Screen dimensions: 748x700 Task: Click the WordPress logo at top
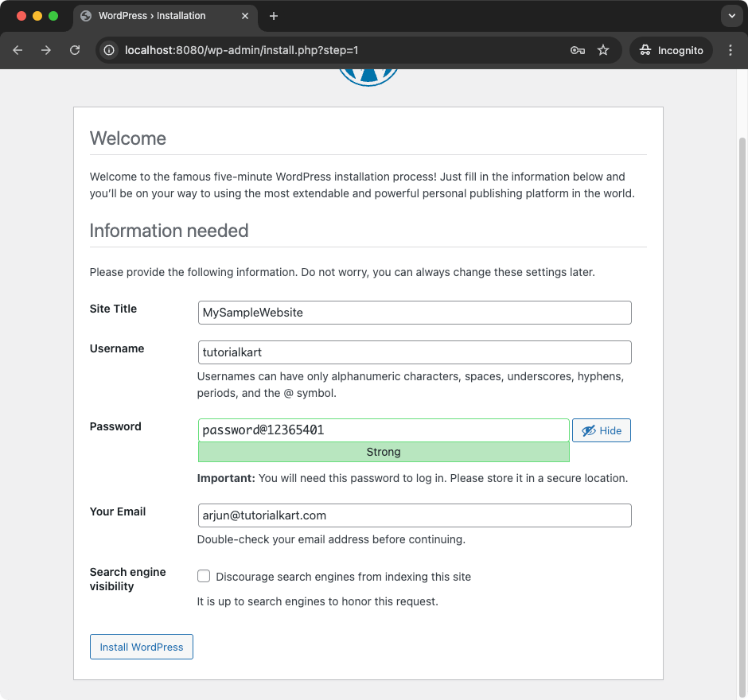point(368,77)
